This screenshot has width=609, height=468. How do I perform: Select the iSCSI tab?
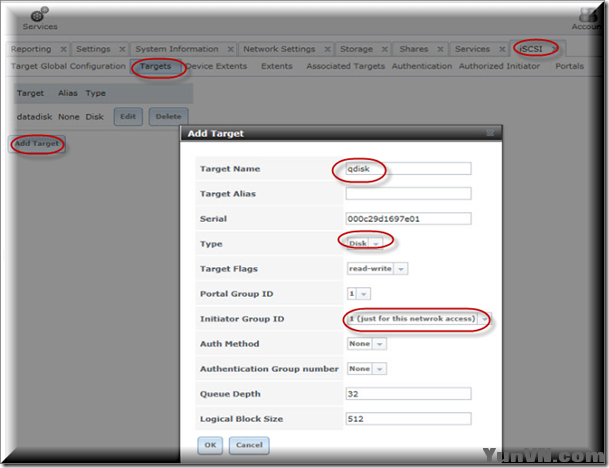pos(531,49)
